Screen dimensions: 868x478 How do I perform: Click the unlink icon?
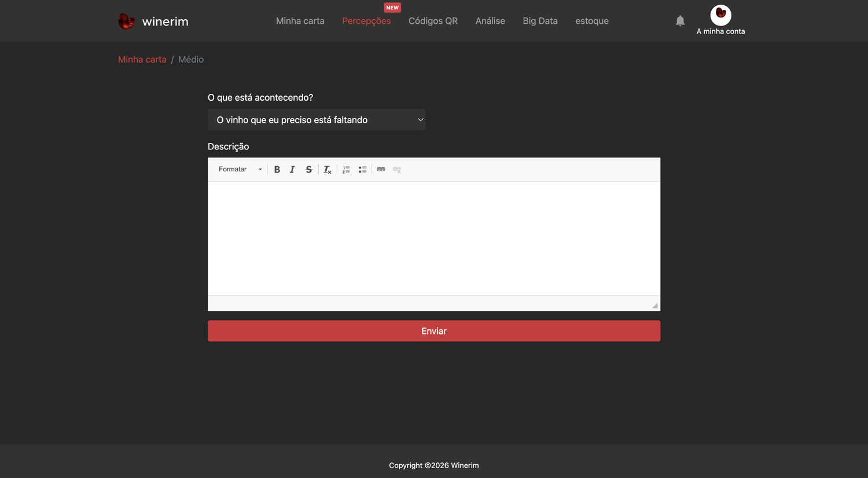point(397,170)
